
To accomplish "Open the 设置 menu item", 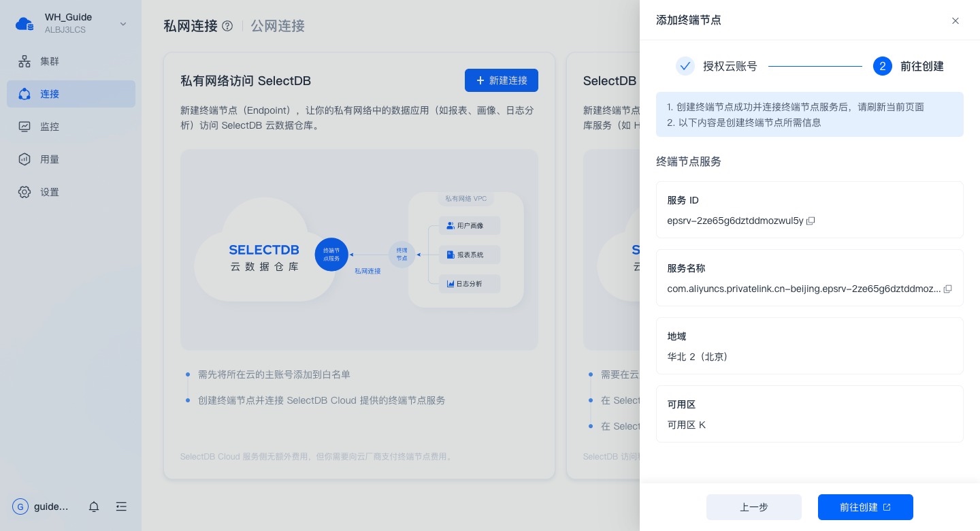I will [x=71, y=192].
